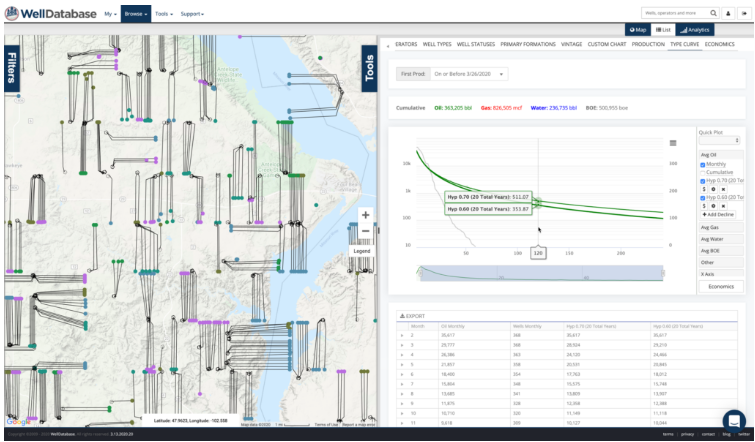
Task: Click the chart range right handle
Action: [663, 273]
